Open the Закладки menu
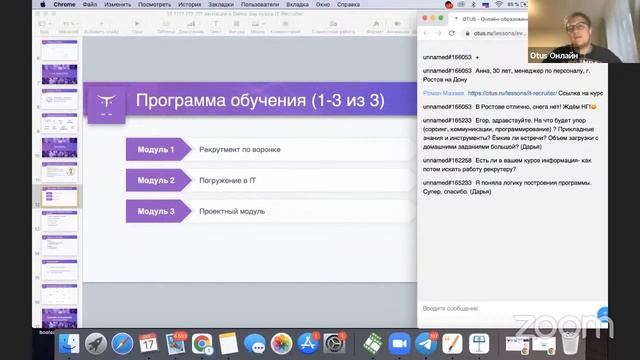 221,4
